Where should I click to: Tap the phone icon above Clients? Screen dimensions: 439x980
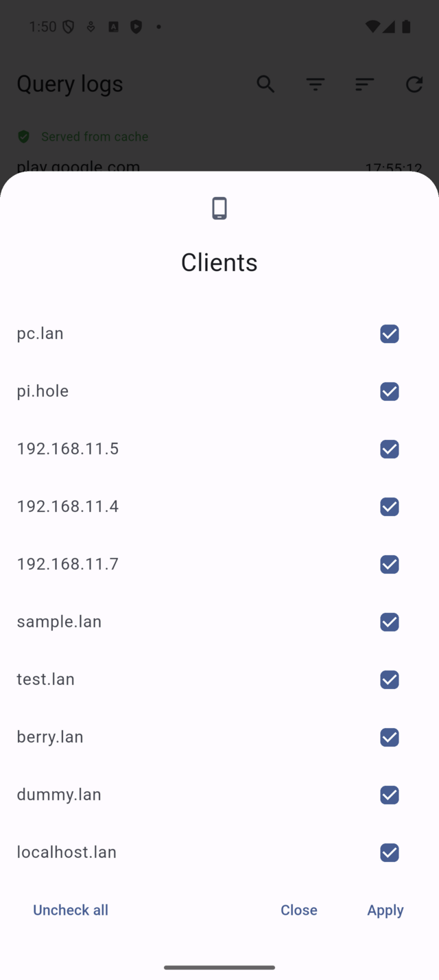(x=219, y=208)
